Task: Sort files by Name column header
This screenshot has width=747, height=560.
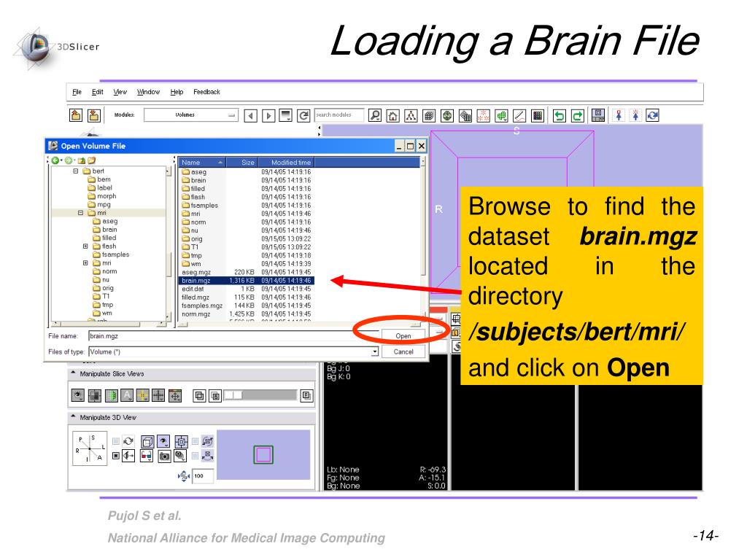Action: coord(202,163)
